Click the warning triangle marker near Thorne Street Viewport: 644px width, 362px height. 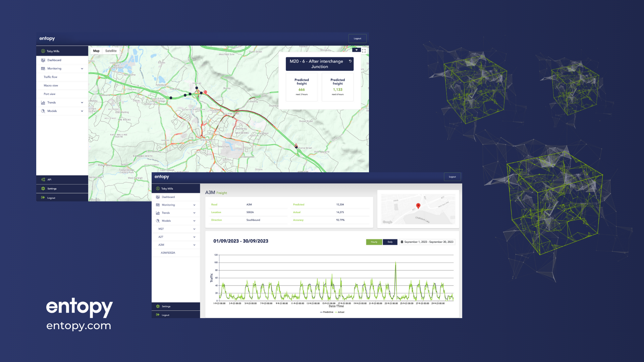click(x=296, y=146)
